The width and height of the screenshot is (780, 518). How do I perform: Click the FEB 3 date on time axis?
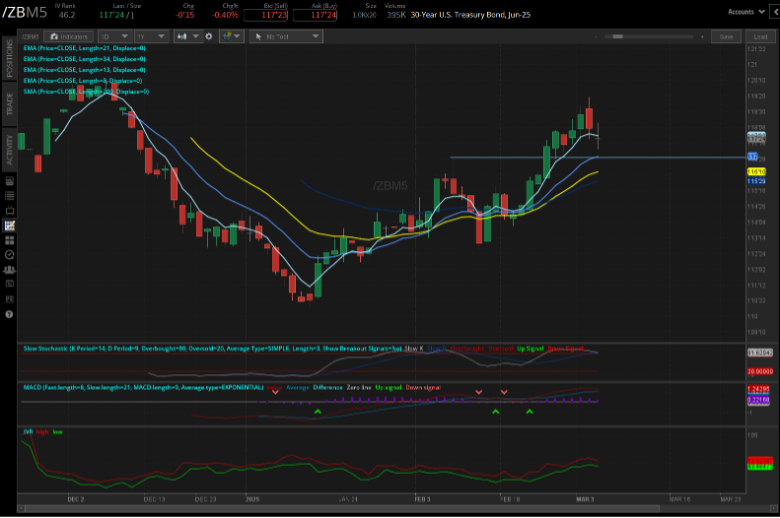pos(422,499)
